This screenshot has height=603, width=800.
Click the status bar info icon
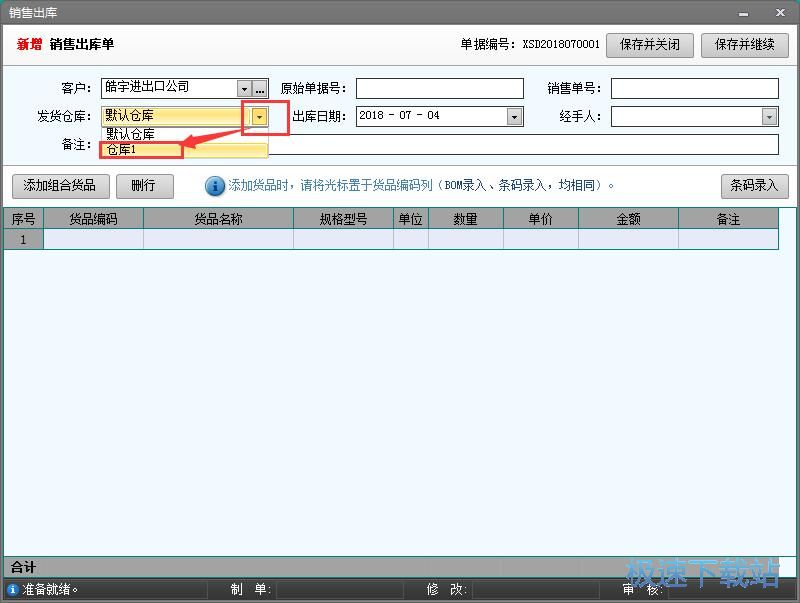point(12,589)
